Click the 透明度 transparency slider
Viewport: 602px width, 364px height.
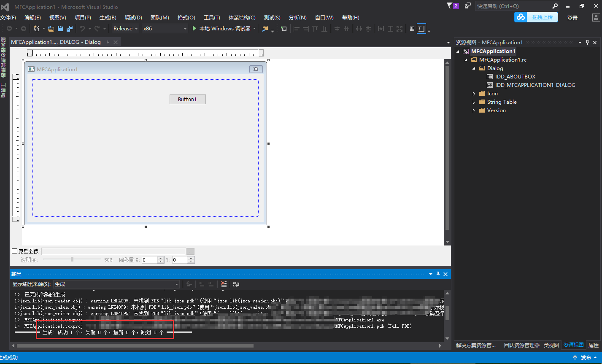pos(72,259)
